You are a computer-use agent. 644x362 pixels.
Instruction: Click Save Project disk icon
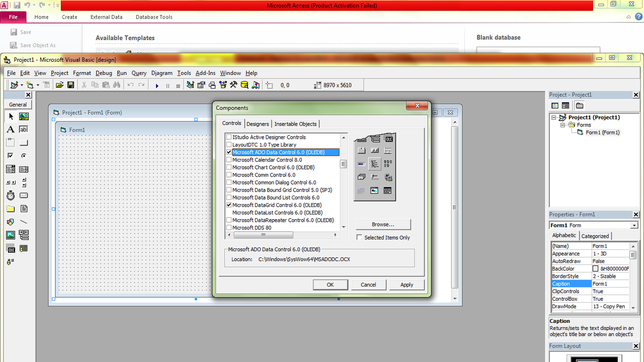[x=71, y=85]
